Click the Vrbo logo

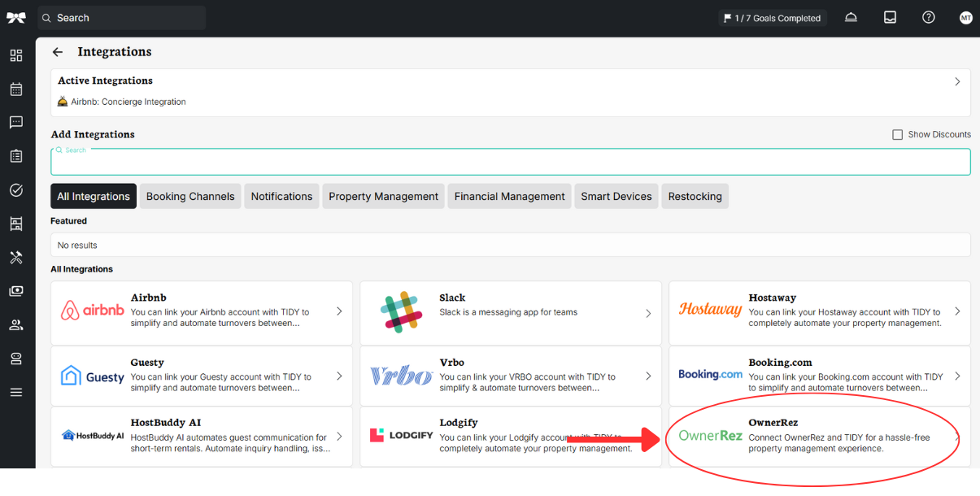402,376
